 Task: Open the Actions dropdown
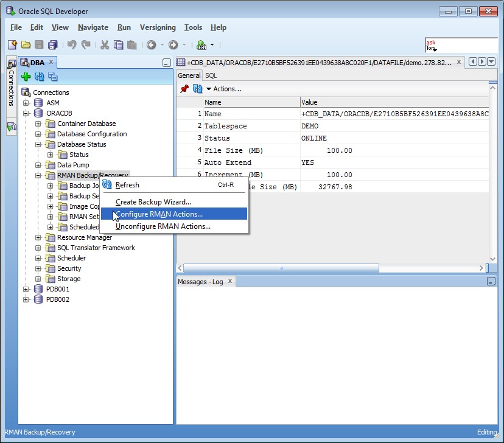click(x=223, y=89)
